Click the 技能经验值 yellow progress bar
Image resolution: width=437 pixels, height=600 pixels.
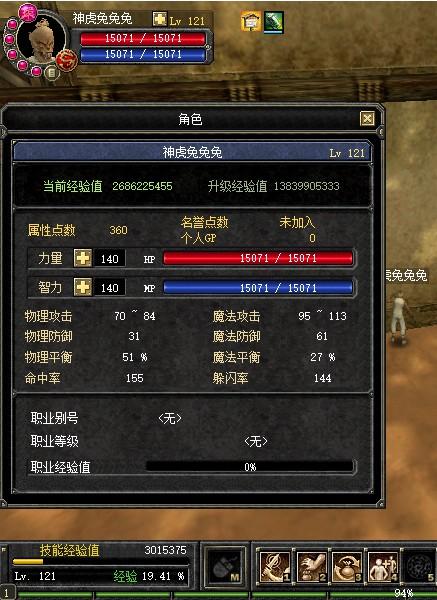point(101,562)
